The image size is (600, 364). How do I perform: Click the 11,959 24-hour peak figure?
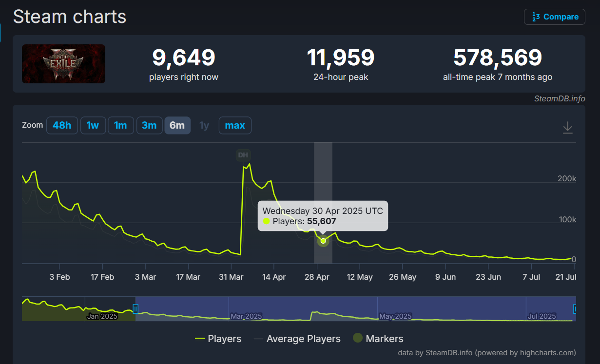pyautogui.click(x=341, y=58)
